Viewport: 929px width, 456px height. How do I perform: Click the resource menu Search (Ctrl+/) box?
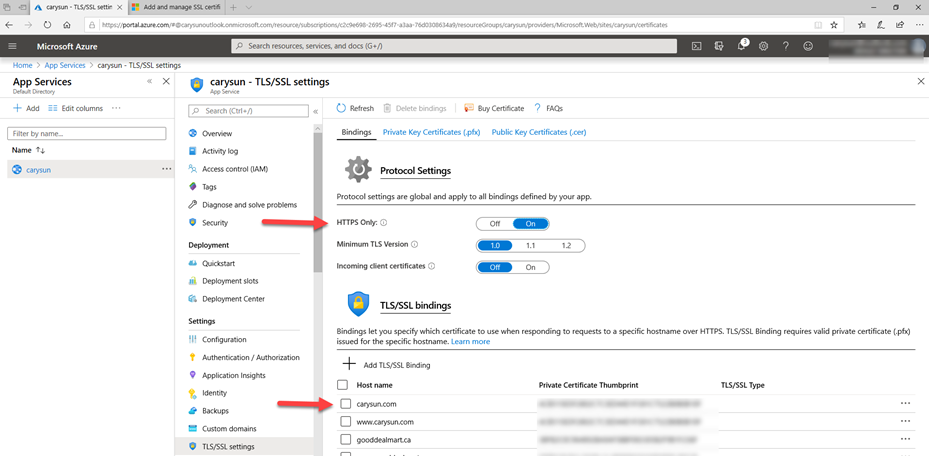tap(248, 111)
